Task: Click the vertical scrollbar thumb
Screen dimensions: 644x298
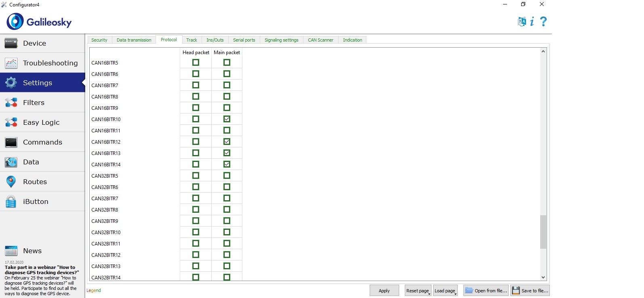Action: pyautogui.click(x=543, y=232)
